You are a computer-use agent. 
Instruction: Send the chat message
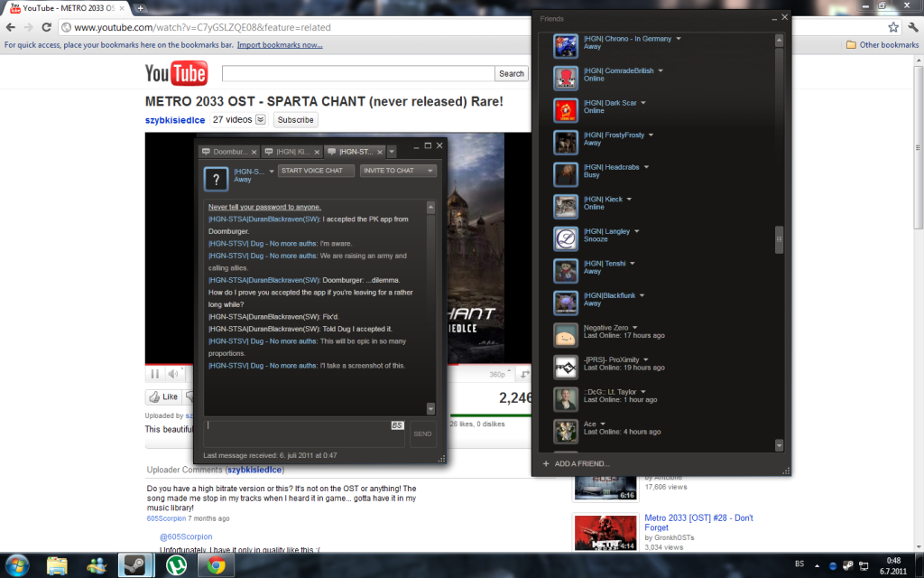pyautogui.click(x=422, y=434)
